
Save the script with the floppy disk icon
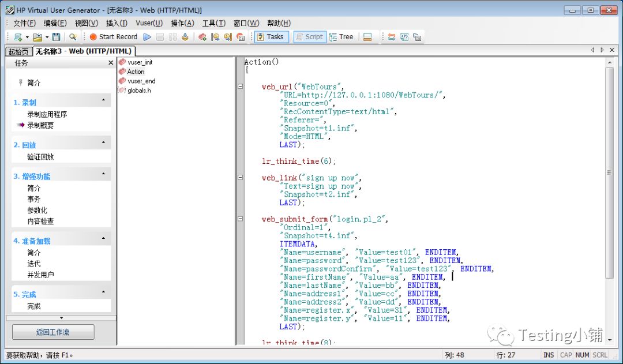(57, 37)
